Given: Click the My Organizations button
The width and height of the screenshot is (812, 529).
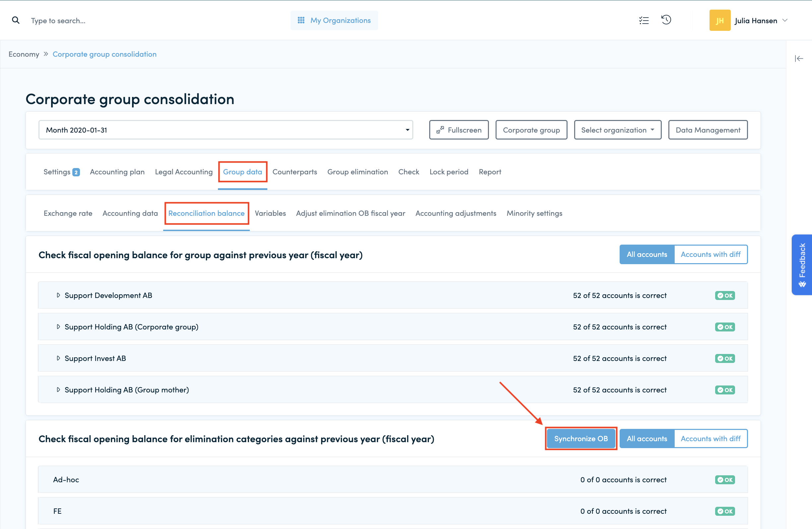Looking at the screenshot, I should [334, 21].
